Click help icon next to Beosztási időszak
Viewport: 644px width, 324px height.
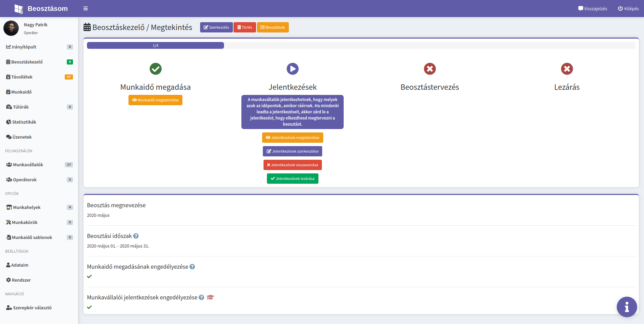point(136,236)
